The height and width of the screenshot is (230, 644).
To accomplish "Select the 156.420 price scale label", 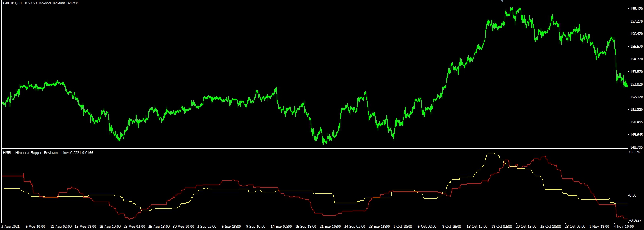I will click(636, 34).
